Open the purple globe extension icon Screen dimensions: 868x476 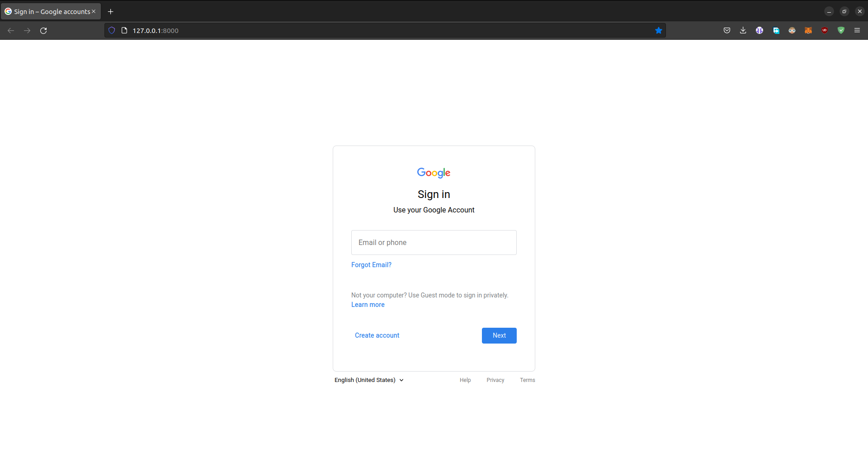[x=759, y=30]
